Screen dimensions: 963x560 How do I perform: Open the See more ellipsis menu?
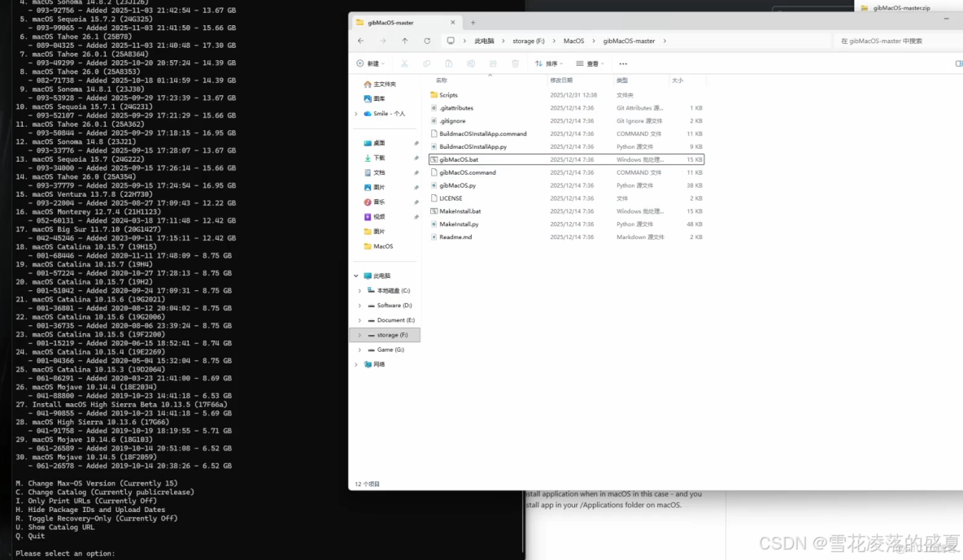[x=623, y=64]
